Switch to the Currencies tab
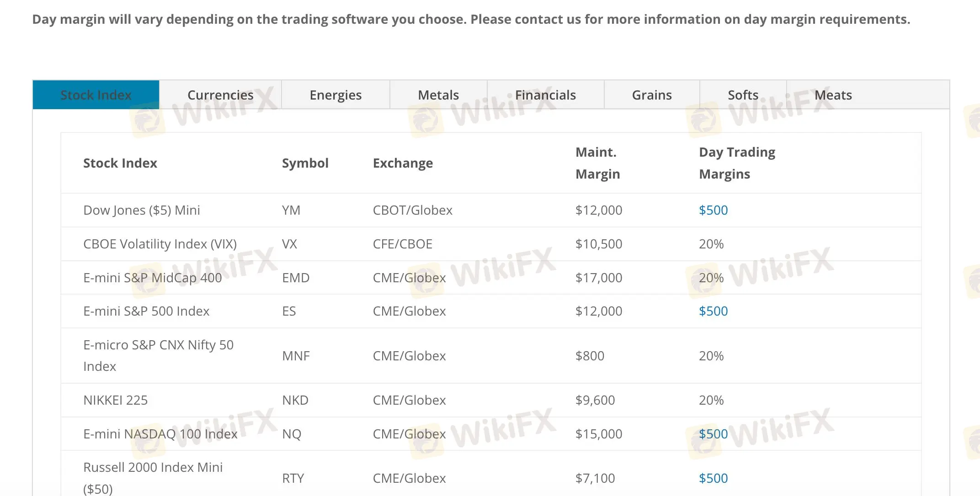This screenshot has height=496, width=980. coord(220,95)
